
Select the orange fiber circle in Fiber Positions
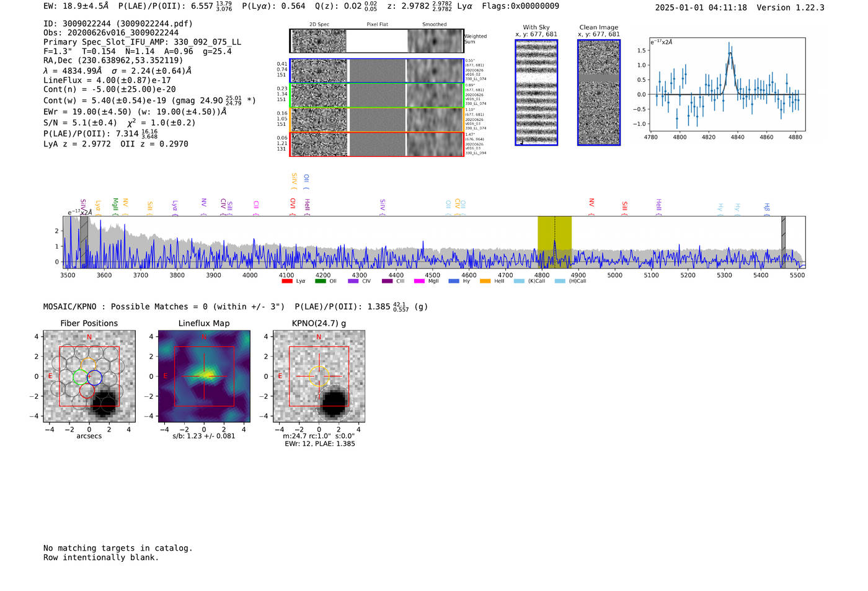coord(88,365)
